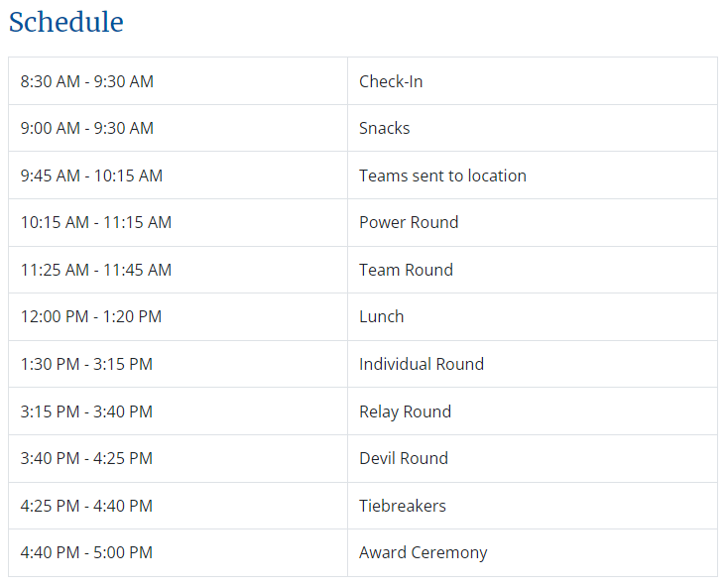Click the 11:25 AM - 11:45 AM time cell
The image size is (728, 586).
point(178,270)
